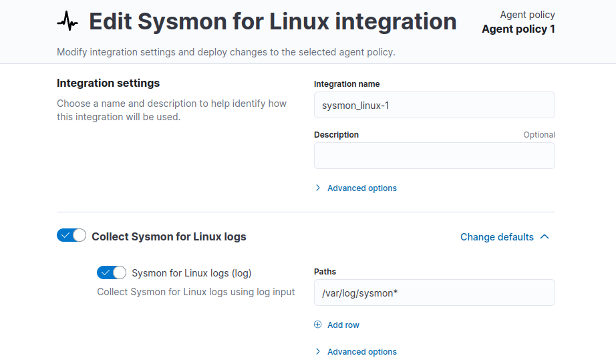616x364 pixels.
Task: Click the Edit Sysmon for Linux integration heading
Action: tap(273, 21)
